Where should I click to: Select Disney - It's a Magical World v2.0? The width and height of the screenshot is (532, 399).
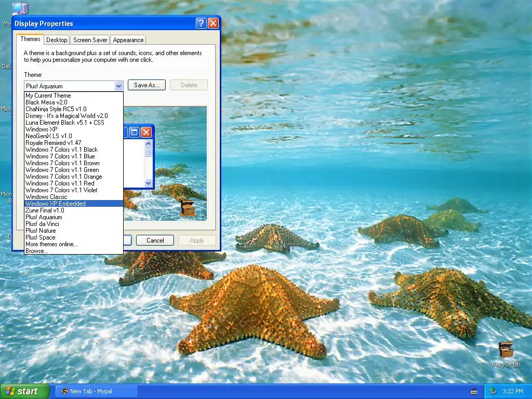(74, 116)
